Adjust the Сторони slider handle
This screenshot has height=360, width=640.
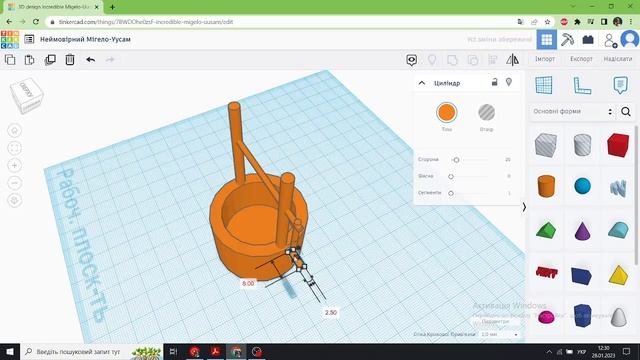tap(456, 160)
